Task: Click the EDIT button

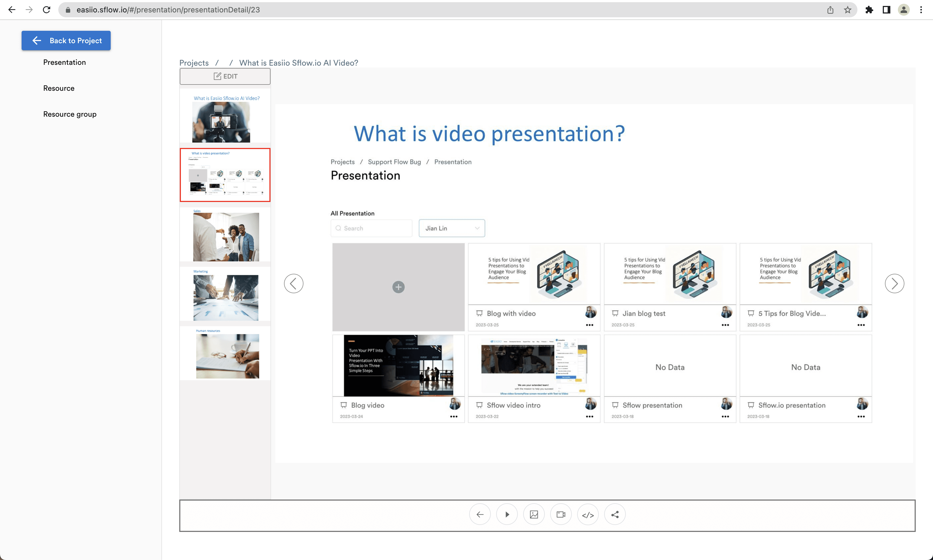Action: (x=225, y=76)
